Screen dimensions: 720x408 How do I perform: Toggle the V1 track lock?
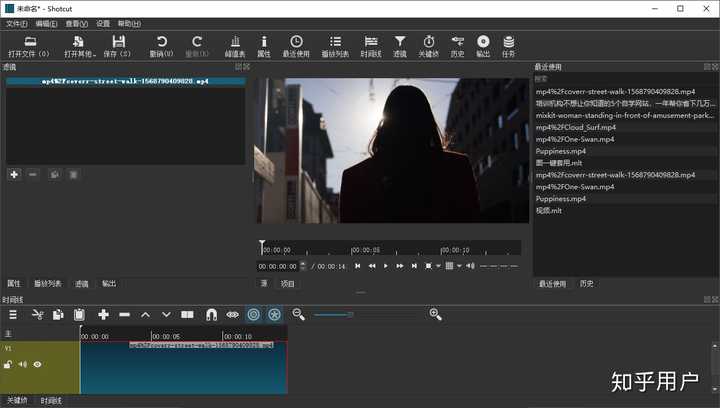[8, 365]
